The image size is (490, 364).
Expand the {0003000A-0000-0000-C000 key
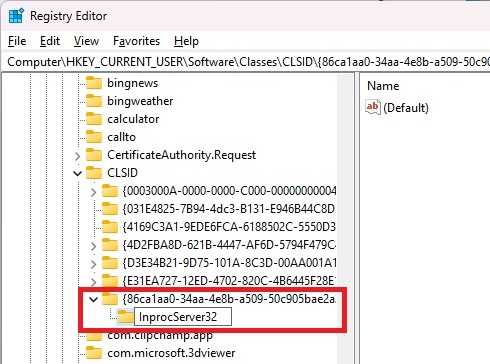pyautogui.click(x=93, y=192)
